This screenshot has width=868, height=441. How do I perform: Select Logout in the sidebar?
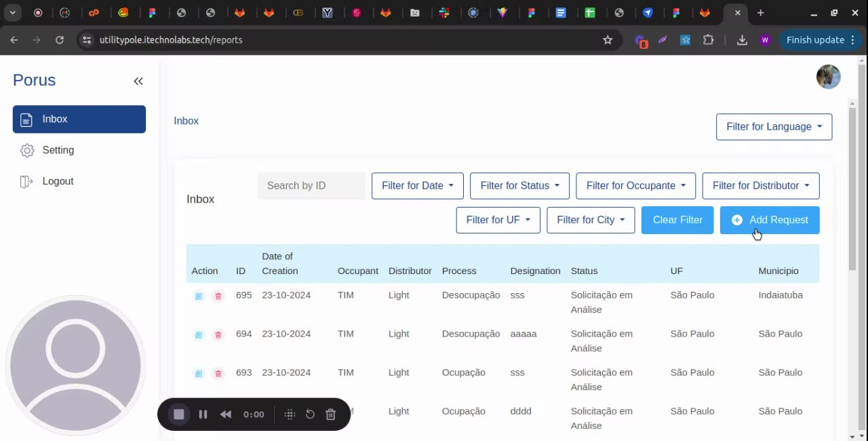pos(58,181)
